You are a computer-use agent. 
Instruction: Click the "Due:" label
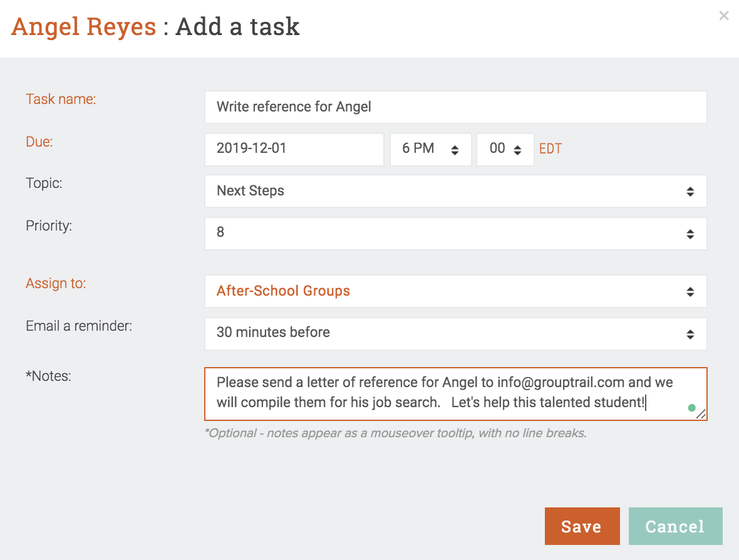[39, 142]
